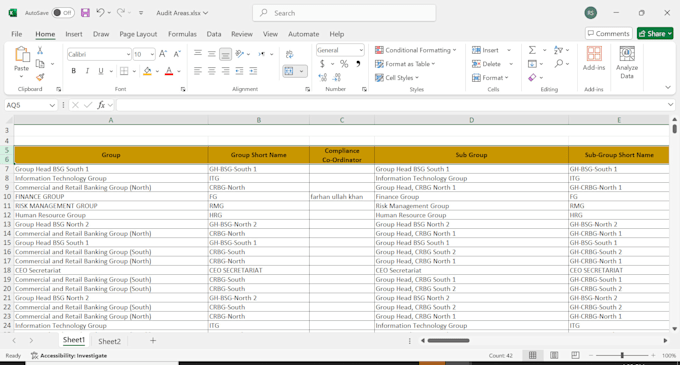Viewport: 680px width, 365px height.
Task: Open the font name Calibri dropdown
Action: (128, 54)
